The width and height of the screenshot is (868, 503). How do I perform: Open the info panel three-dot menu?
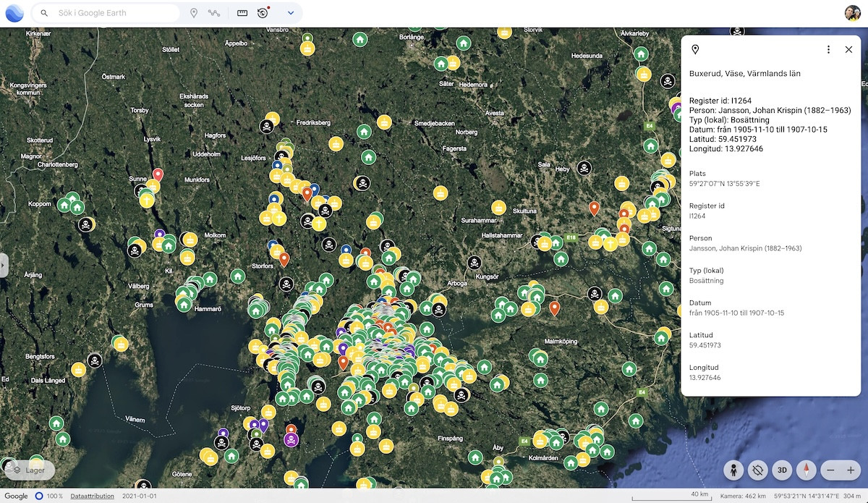[828, 50]
